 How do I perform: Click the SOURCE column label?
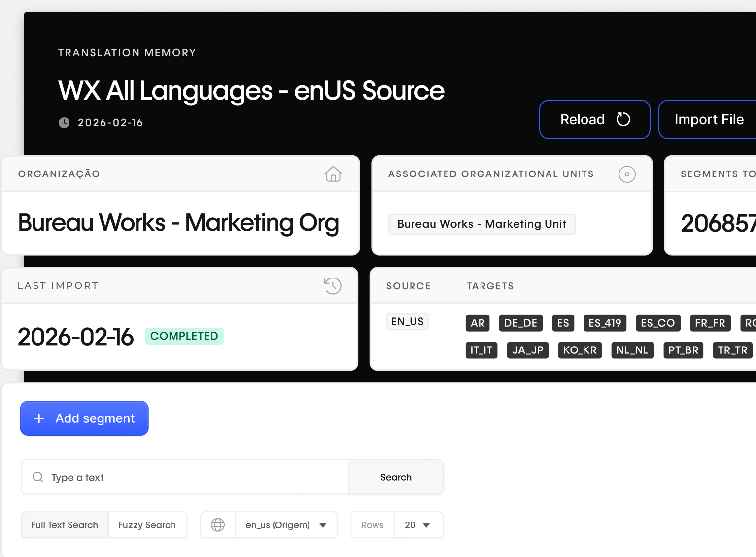coord(409,286)
